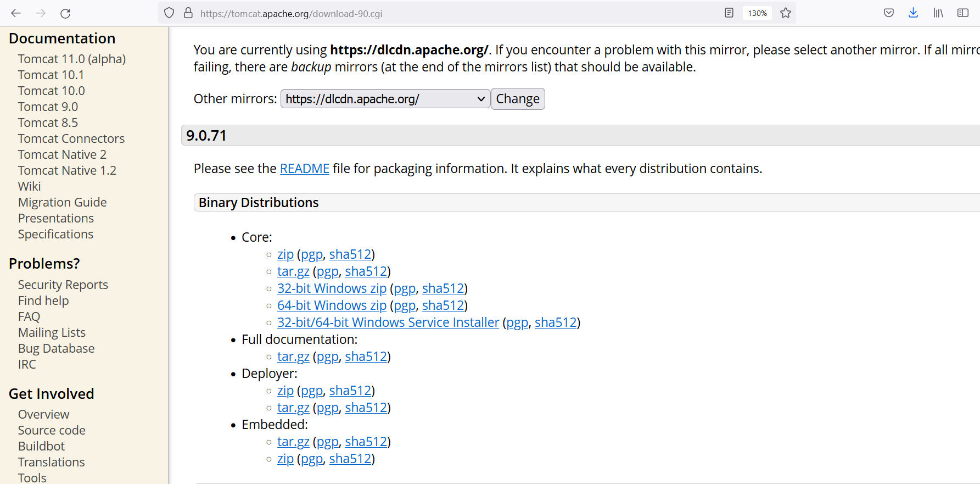Open Tomcat Native 2 sidebar link
Image resolution: width=980 pixels, height=484 pixels.
tap(62, 154)
